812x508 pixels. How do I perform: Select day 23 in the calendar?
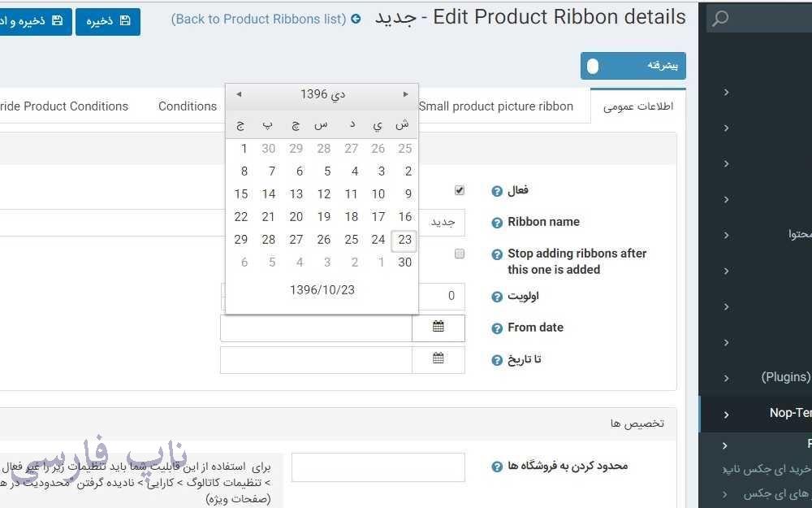(405, 240)
